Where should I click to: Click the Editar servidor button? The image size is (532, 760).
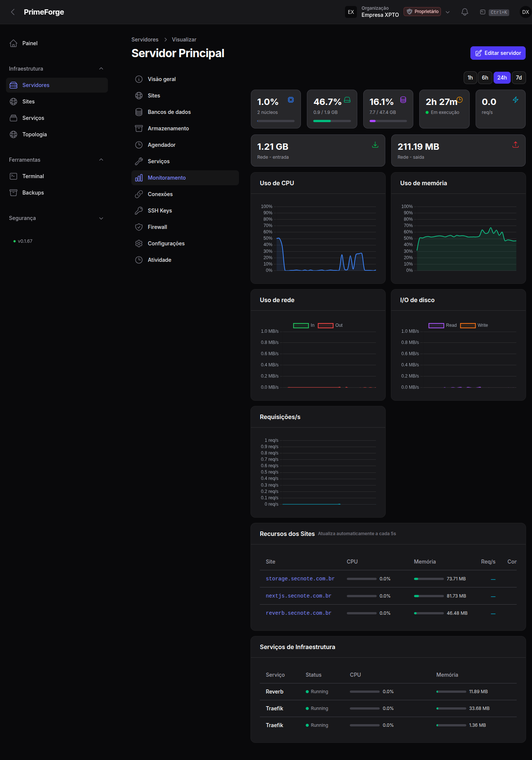tap(498, 53)
